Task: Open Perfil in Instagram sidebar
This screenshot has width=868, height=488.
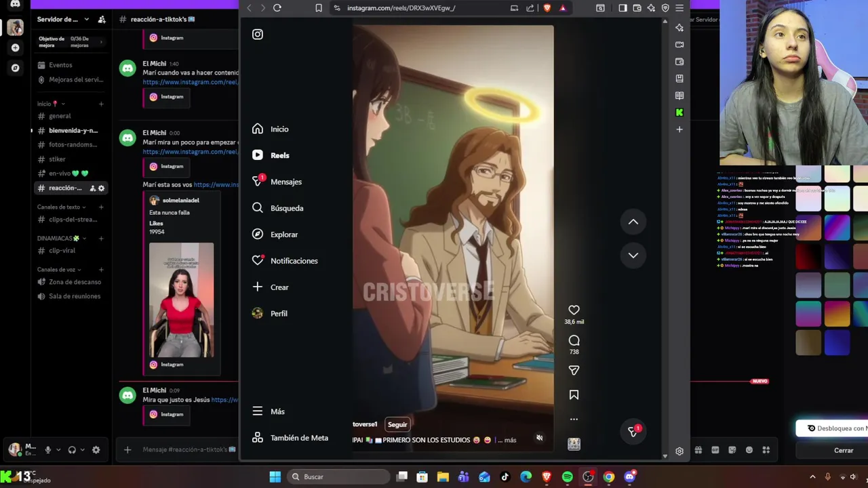Action: (x=270, y=314)
